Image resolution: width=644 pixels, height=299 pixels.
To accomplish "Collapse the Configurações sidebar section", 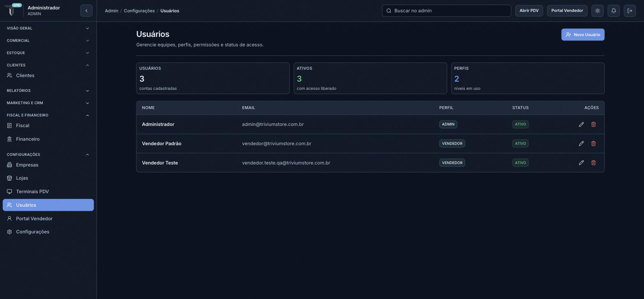I will tap(48, 155).
